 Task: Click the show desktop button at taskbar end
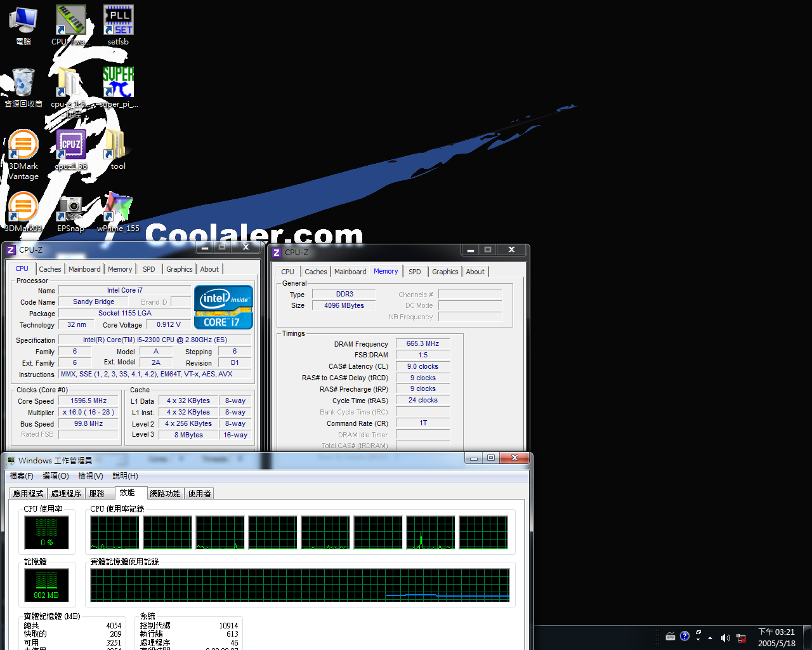pos(808,638)
